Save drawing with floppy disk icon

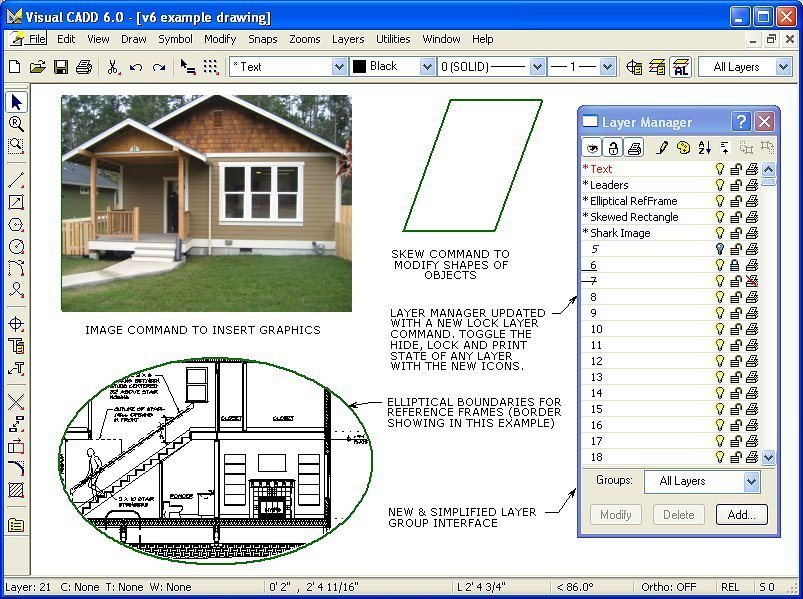point(61,67)
